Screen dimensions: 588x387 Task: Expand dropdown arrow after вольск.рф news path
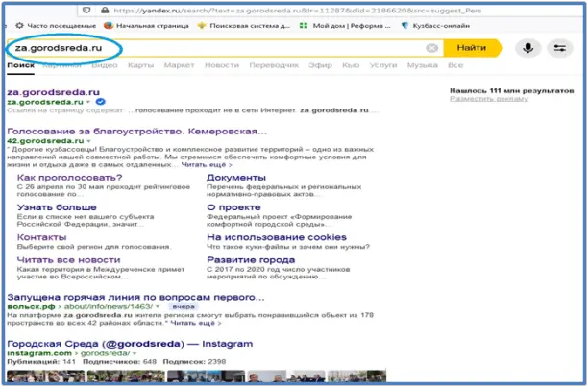158,307
